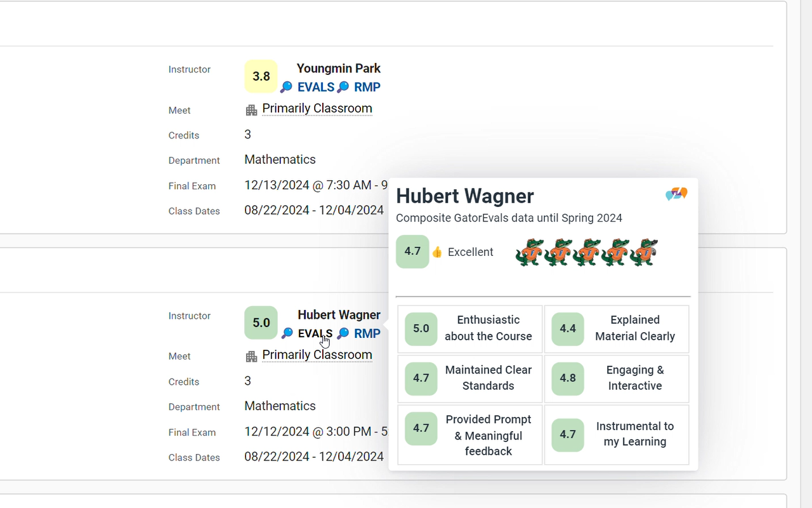Open Hubert Wagner's RMP link
The image size is (812, 508).
tap(367, 333)
